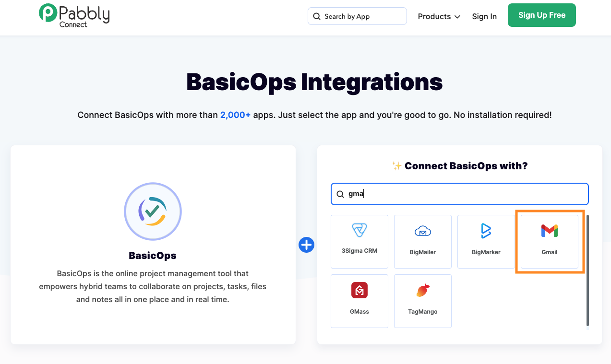Click the BasicOps logo circle

(153, 211)
